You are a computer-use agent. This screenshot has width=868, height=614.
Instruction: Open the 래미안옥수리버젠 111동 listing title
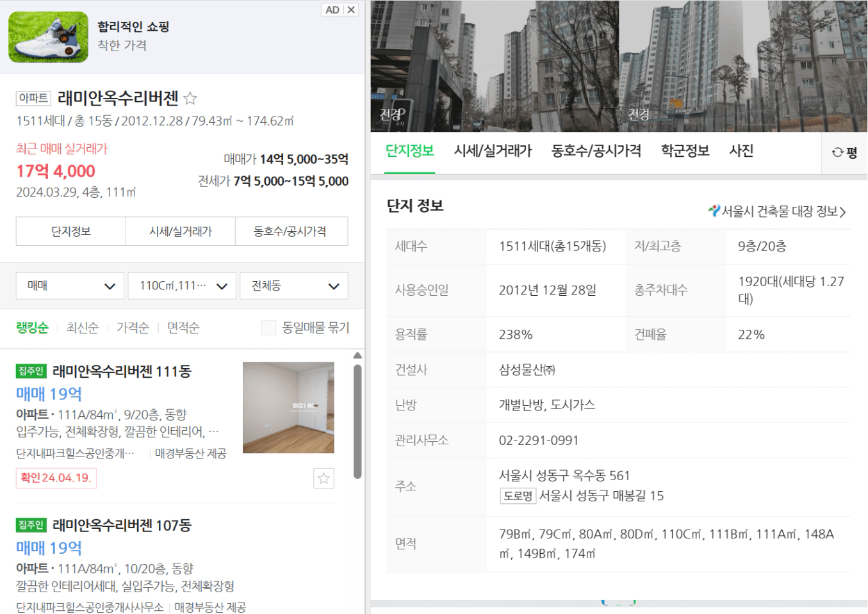coord(122,371)
